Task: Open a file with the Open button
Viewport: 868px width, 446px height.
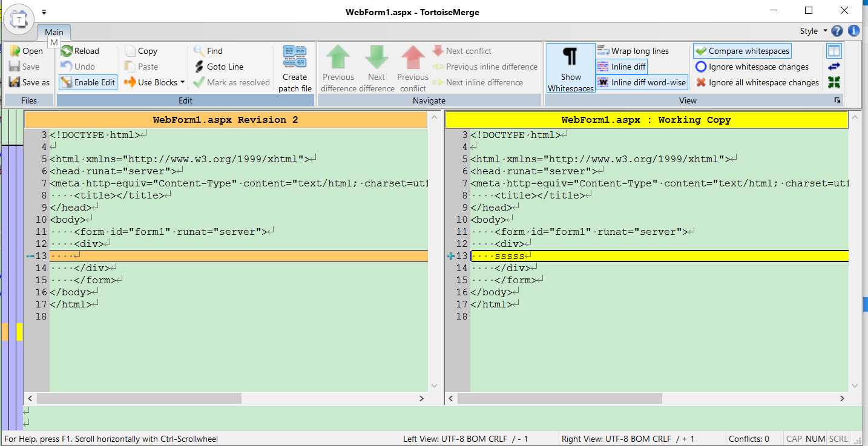Action: [27, 51]
